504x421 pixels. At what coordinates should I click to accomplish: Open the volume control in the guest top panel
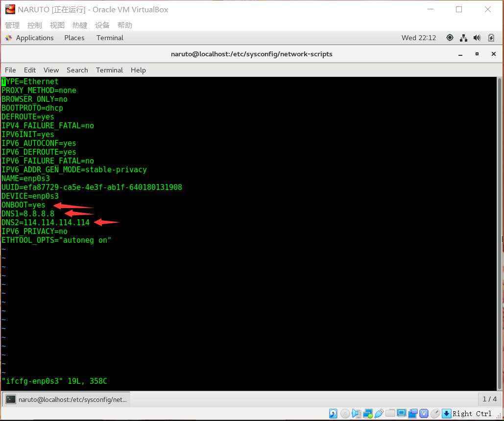477,38
